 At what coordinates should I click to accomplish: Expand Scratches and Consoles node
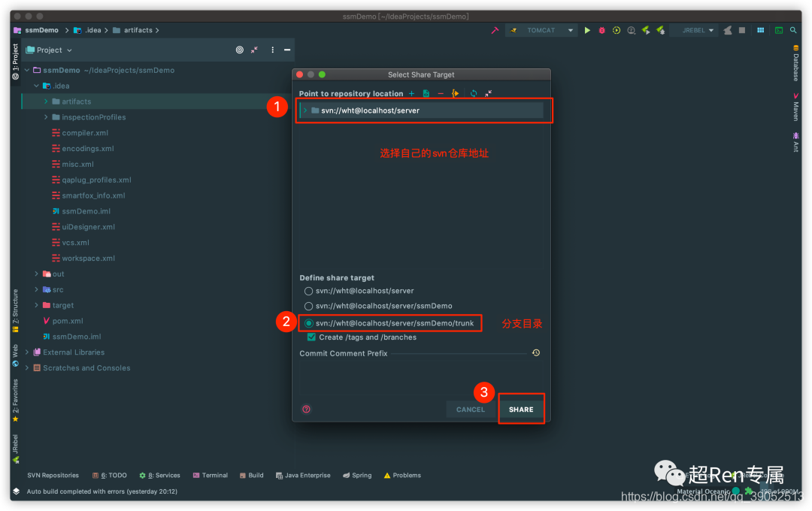point(27,368)
